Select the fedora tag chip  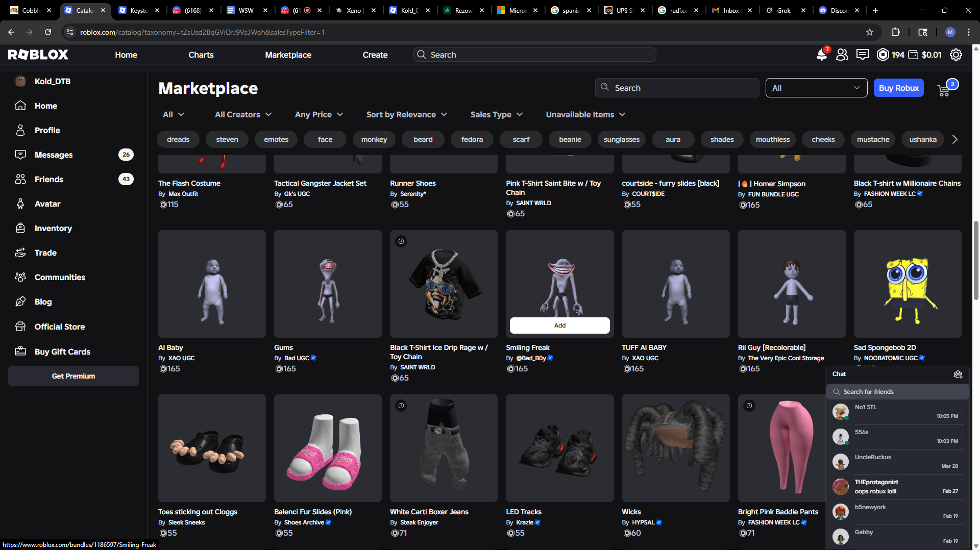pos(472,139)
